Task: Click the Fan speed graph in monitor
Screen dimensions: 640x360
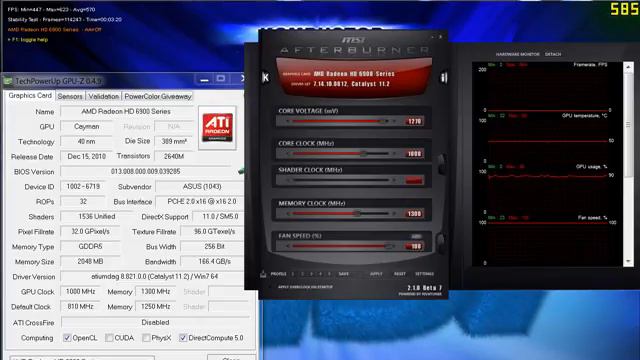Action: (x=547, y=240)
